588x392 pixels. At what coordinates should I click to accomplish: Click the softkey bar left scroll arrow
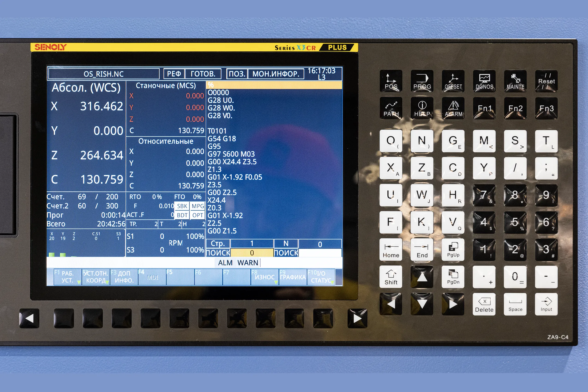(x=29, y=318)
